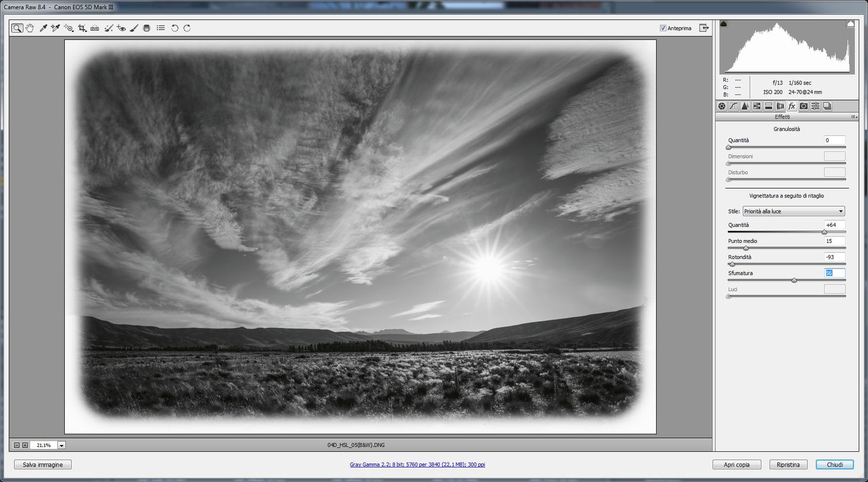
Task: Select the Hand tool
Action: tap(30, 28)
